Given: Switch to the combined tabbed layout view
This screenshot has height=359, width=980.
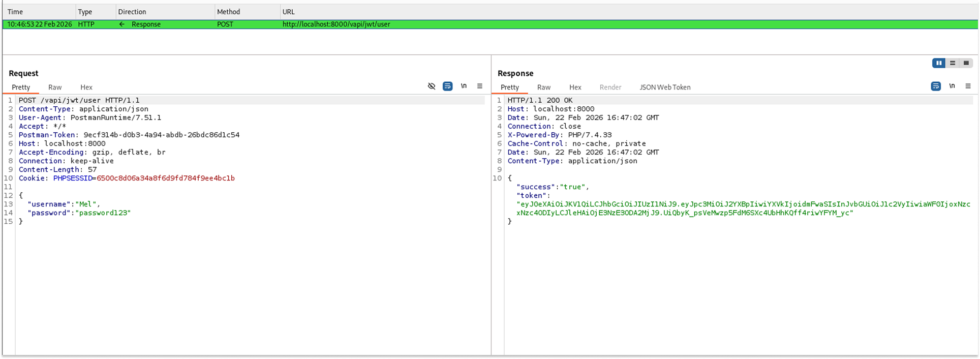Looking at the screenshot, I should coord(966,63).
